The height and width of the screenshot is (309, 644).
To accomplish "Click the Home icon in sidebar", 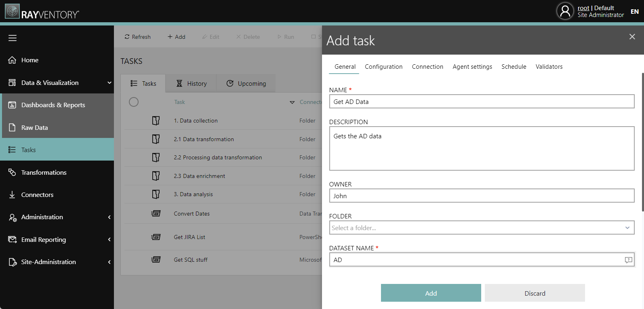I will coord(13,60).
